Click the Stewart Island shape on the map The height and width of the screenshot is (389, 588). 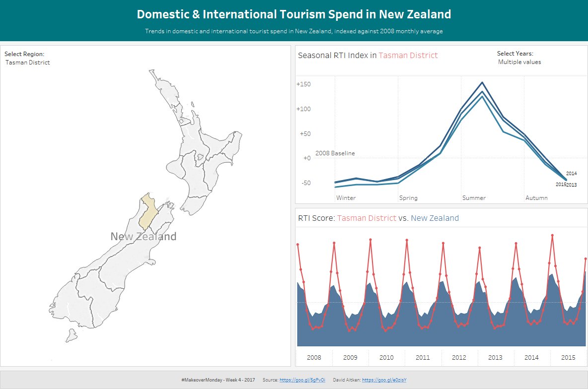point(71,335)
